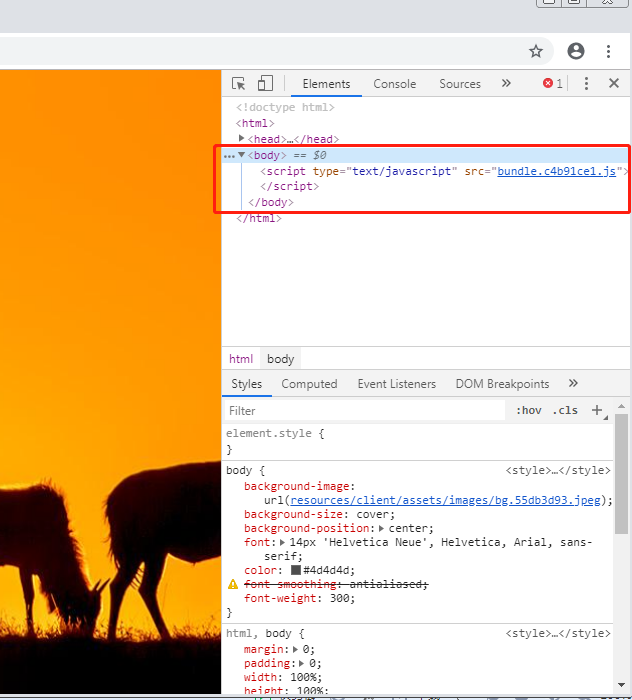The image size is (632, 700).
Task: Click the element.style rule selector
Action: point(269,433)
